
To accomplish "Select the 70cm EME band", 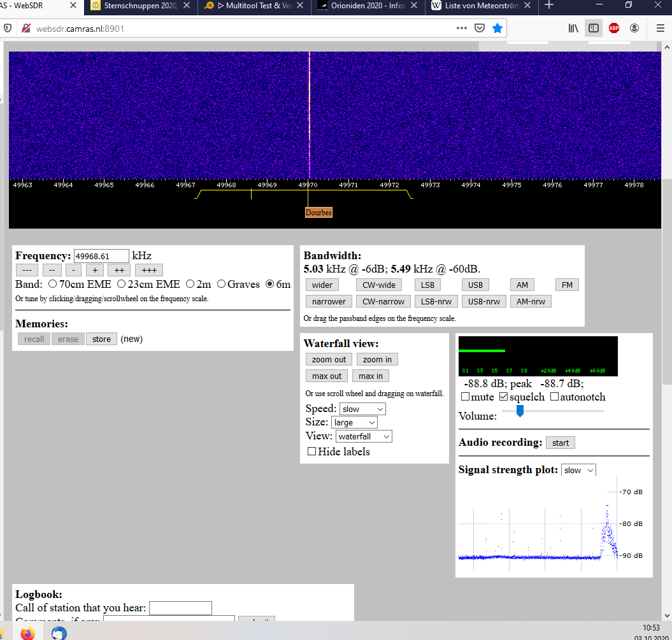I will pyautogui.click(x=52, y=283).
